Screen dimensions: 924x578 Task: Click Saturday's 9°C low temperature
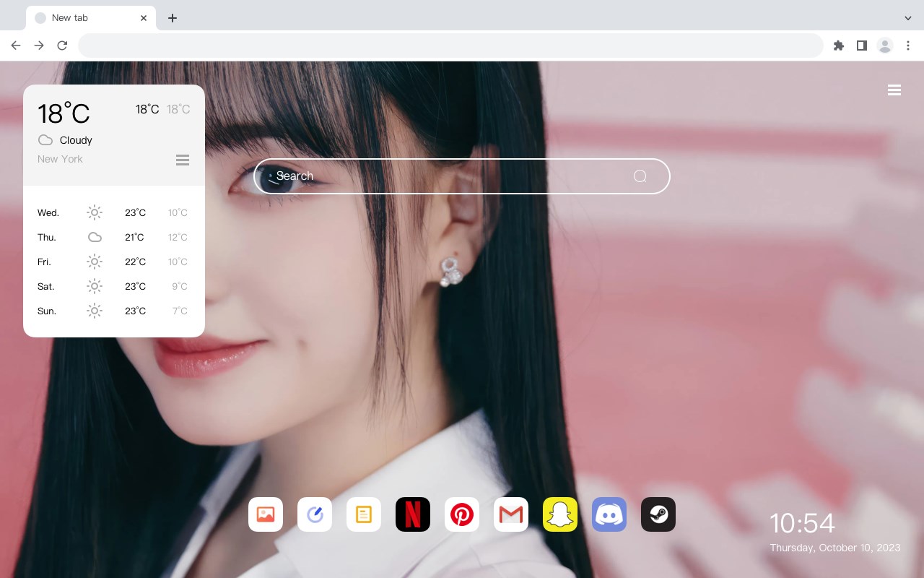pyautogui.click(x=180, y=286)
